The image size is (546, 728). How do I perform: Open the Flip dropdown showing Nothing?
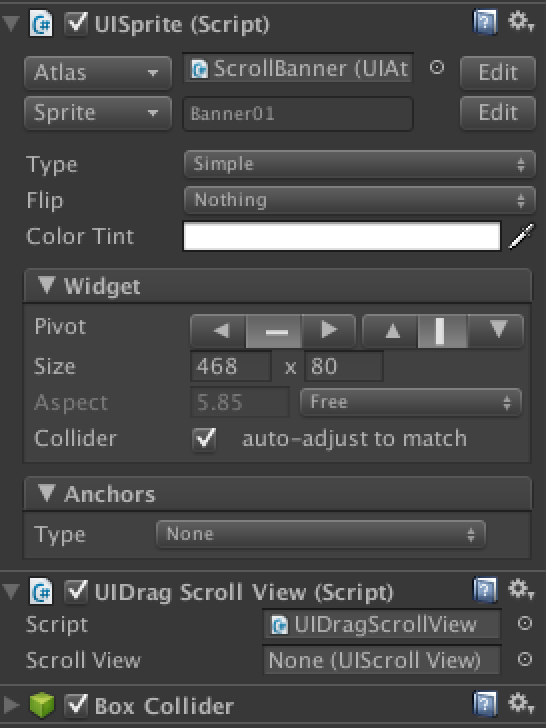click(360, 200)
